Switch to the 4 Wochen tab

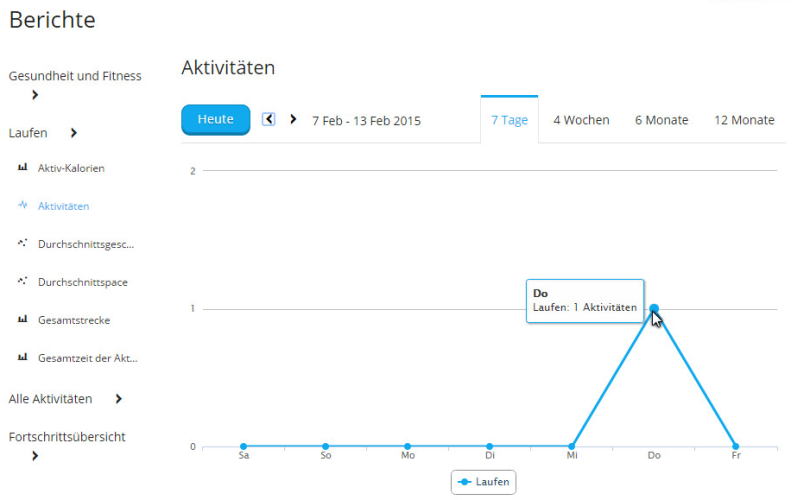[581, 120]
